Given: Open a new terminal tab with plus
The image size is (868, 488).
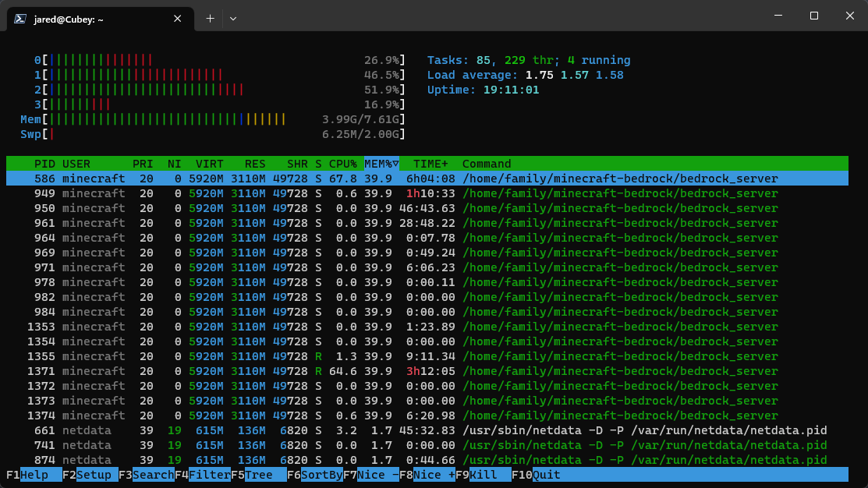Looking at the screenshot, I should (210, 18).
